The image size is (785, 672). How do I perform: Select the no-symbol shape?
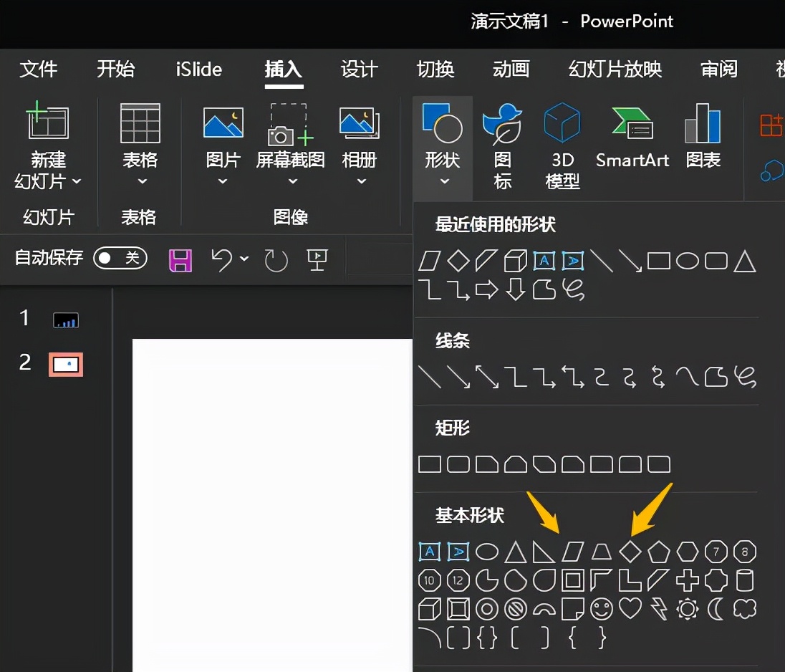[516, 610]
